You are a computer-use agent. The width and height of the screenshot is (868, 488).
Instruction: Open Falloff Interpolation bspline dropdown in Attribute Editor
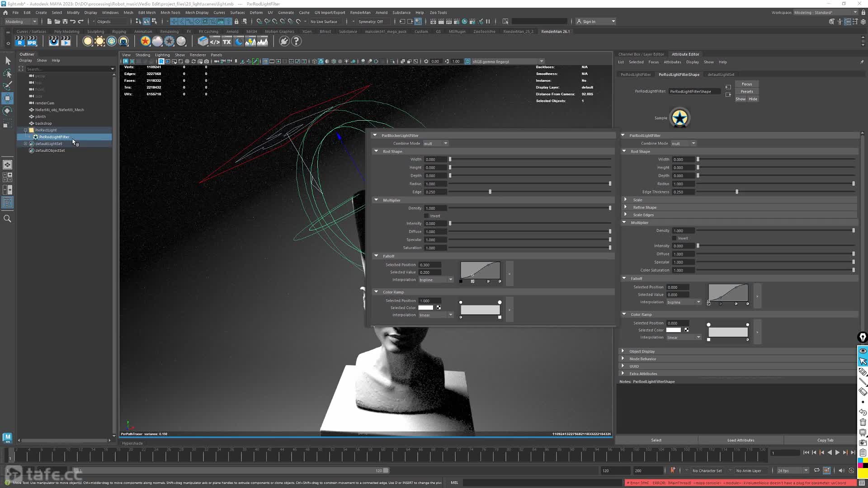684,302
